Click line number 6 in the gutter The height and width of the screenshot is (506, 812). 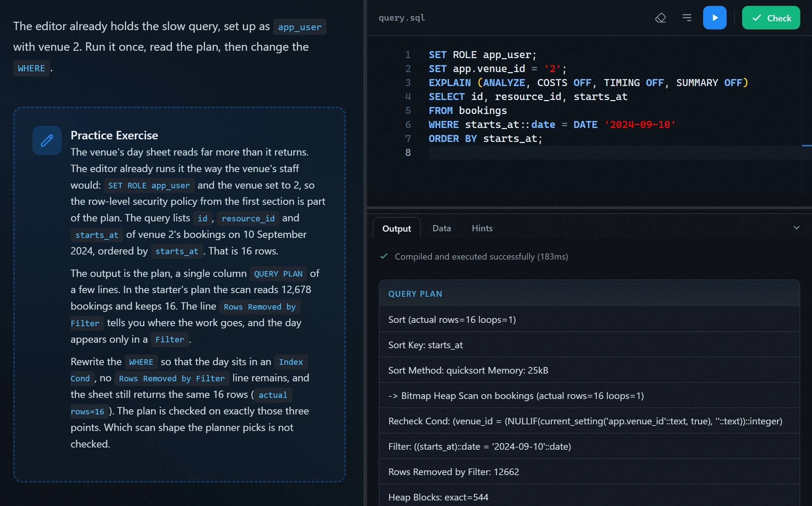pyautogui.click(x=408, y=125)
